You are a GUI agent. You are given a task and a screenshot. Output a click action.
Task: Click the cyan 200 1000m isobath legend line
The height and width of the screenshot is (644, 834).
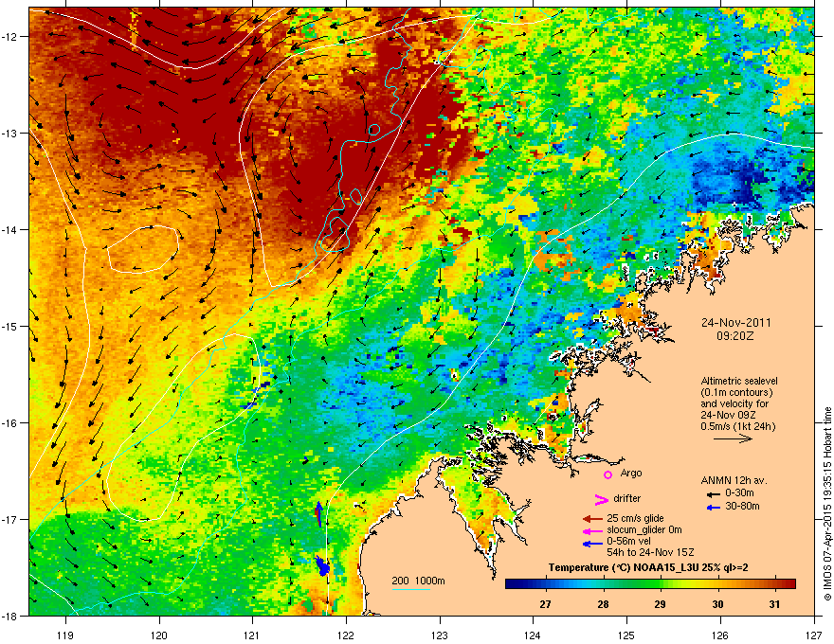[410, 589]
